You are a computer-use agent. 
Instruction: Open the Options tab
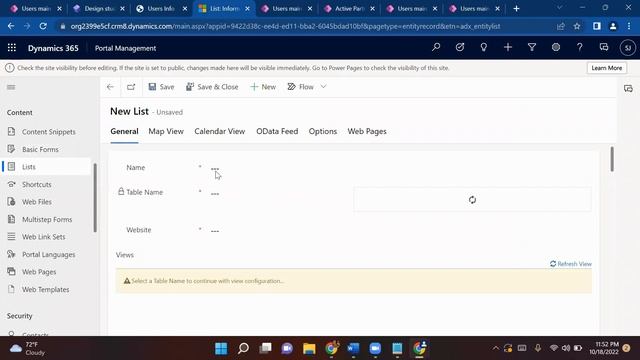[323, 131]
